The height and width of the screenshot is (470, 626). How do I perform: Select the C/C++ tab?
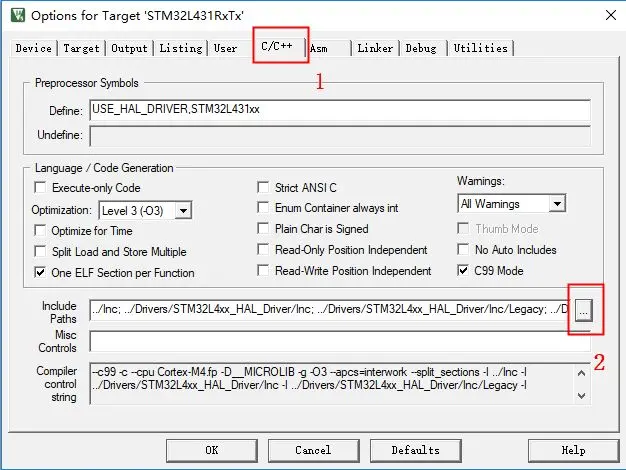(277, 46)
